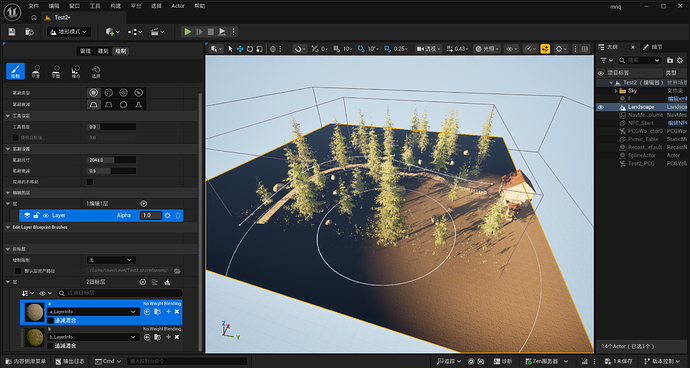This screenshot has width=690, height=368.
Task: Open the 光照 view mode dropdown
Action: pyautogui.click(x=487, y=49)
